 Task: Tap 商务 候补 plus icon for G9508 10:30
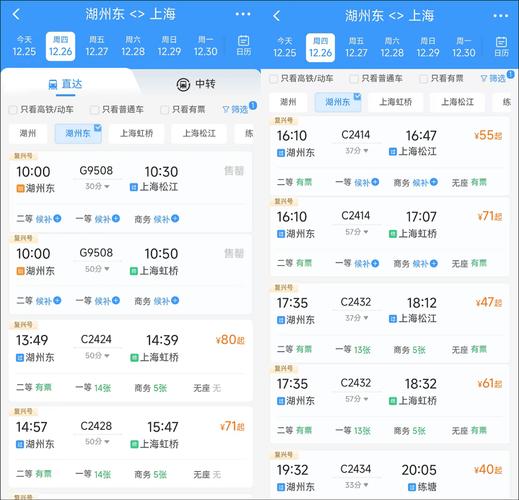pyautogui.click(x=175, y=218)
